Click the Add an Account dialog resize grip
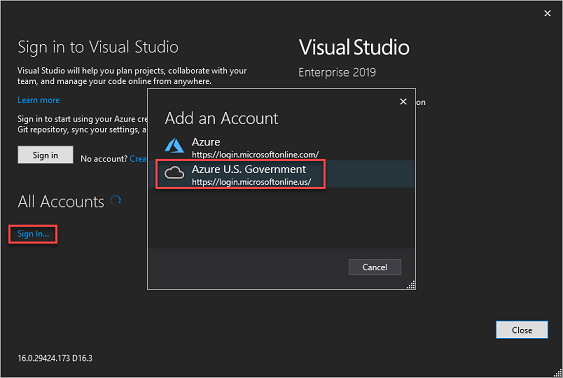Image resolution: width=563 pixels, height=378 pixels. pos(411,285)
